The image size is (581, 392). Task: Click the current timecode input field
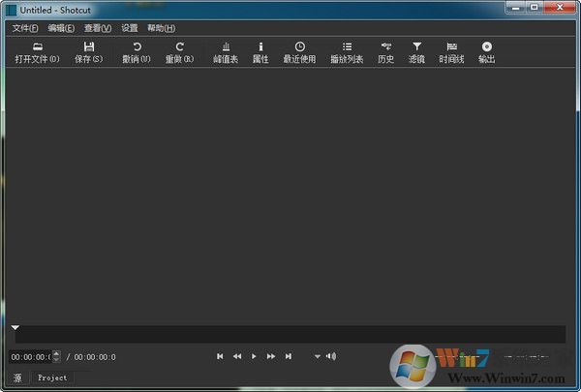pyautogui.click(x=29, y=357)
